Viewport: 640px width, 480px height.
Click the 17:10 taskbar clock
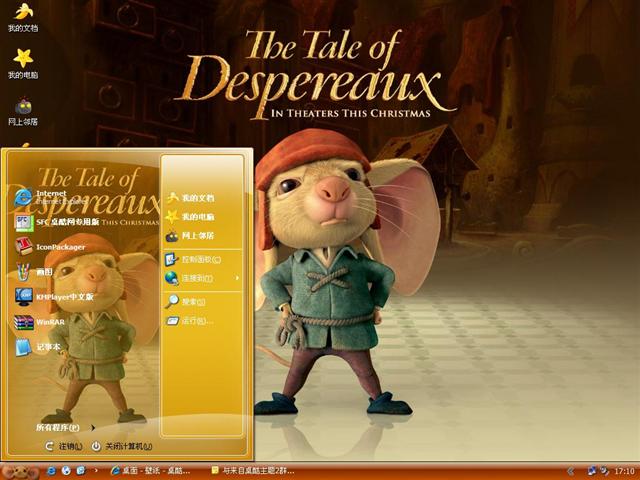[624, 471]
